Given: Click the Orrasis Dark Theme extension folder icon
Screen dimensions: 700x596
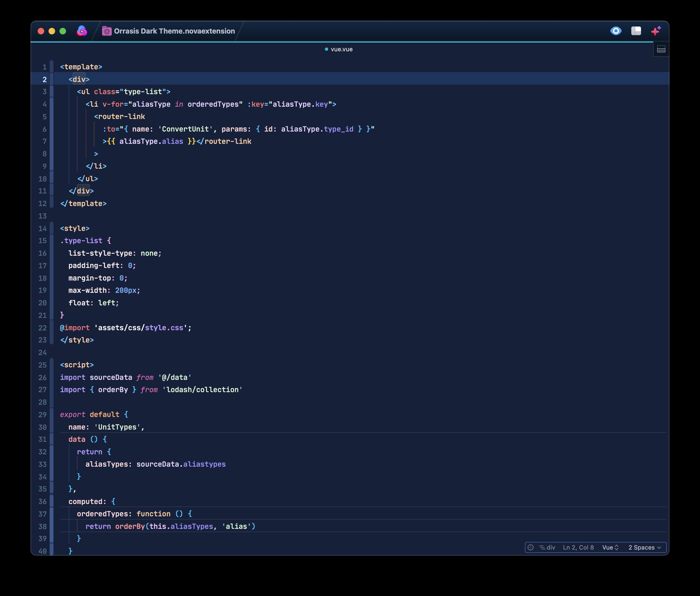Looking at the screenshot, I should coord(107,31).
